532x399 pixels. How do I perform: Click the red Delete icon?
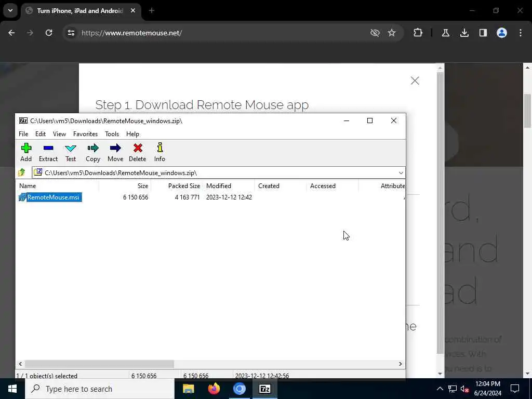click(137, 152)
